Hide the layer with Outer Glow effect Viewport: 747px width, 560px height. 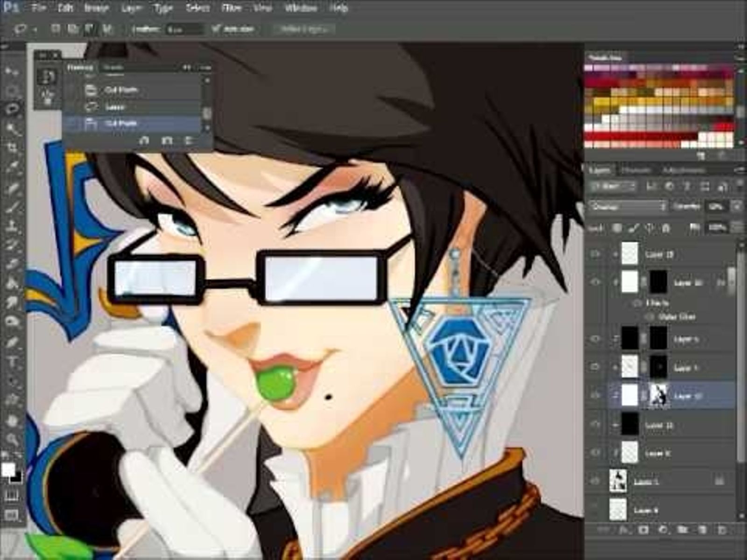pyautogui.click(x=595, y=282)
